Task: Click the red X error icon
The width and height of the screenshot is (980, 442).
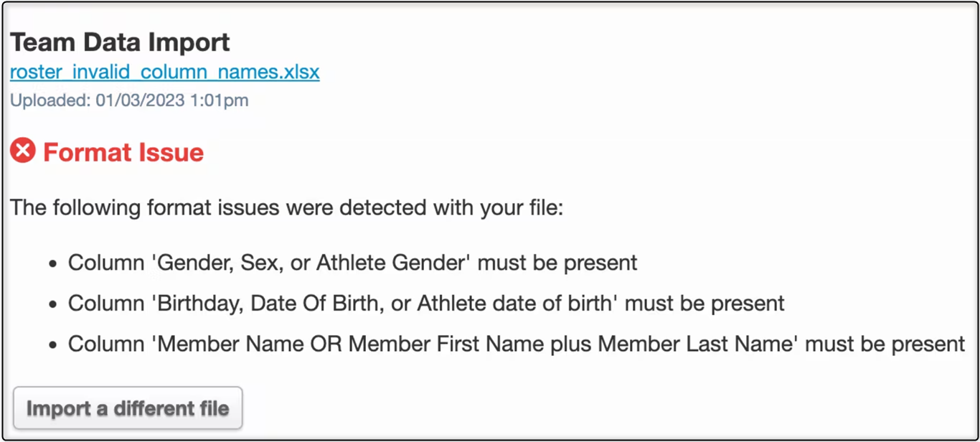Action: (23, 151)
